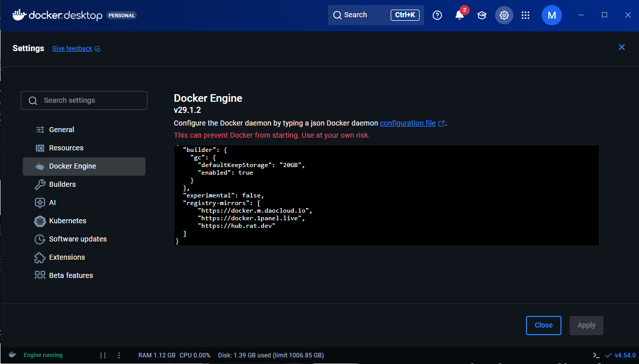Click the Builders wrench icon

40,184
